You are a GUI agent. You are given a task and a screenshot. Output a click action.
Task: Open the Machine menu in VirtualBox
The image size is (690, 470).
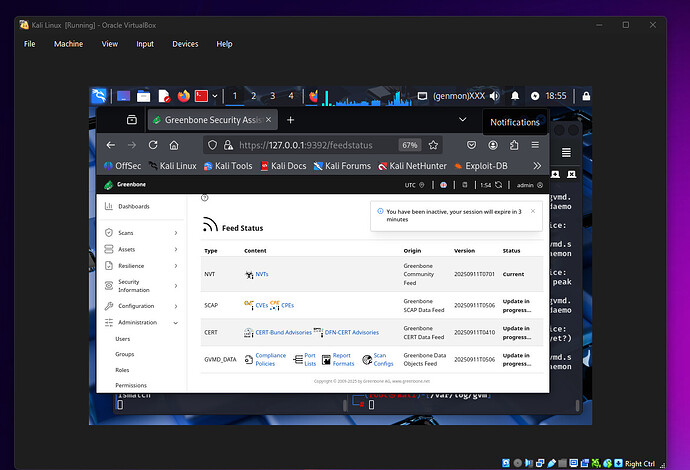click(x=68, y=44)
